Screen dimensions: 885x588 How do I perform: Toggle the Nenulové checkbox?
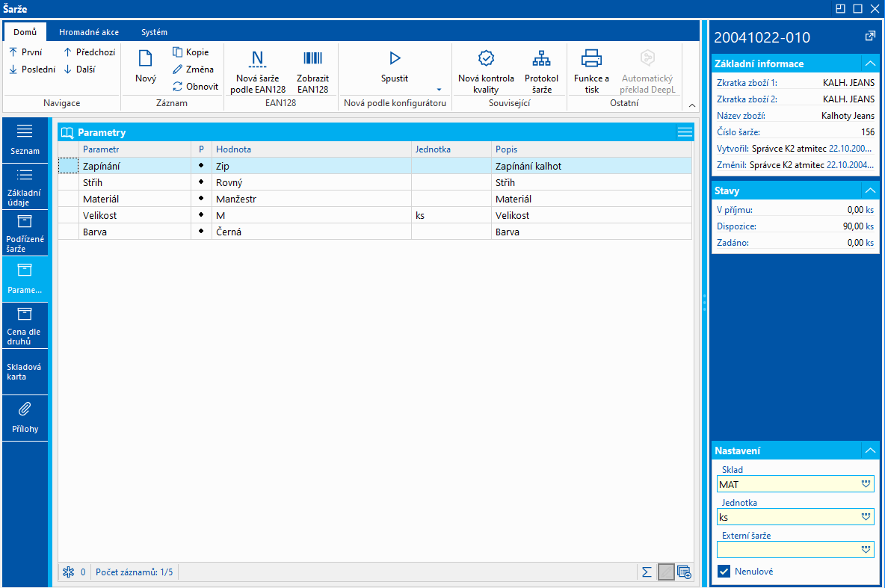coord(724,572)
